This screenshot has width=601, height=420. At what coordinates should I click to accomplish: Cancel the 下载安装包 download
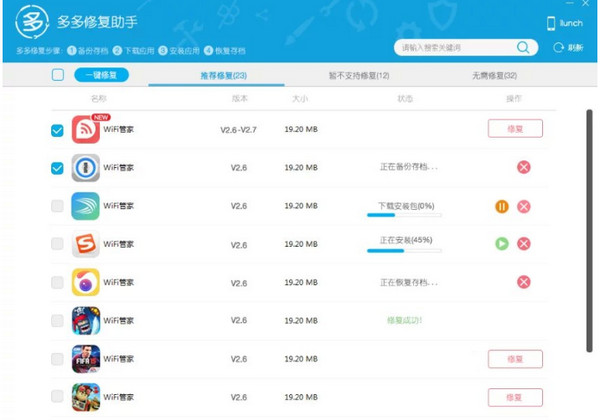click(x=524, y=207)
